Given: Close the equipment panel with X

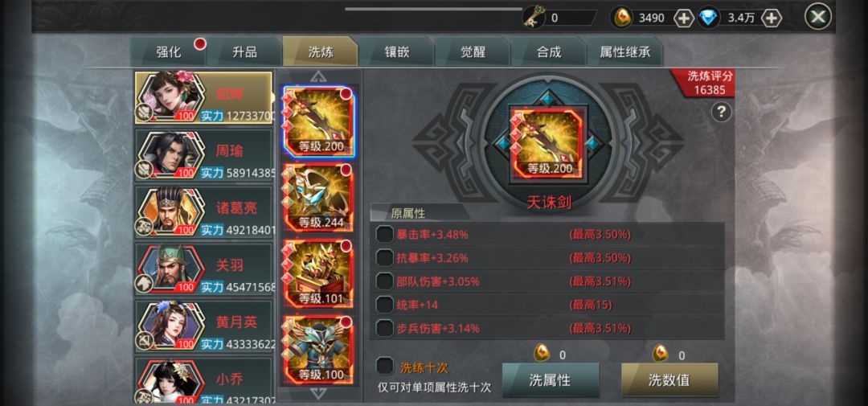Looking at the screenshot, I should [817, 17].
